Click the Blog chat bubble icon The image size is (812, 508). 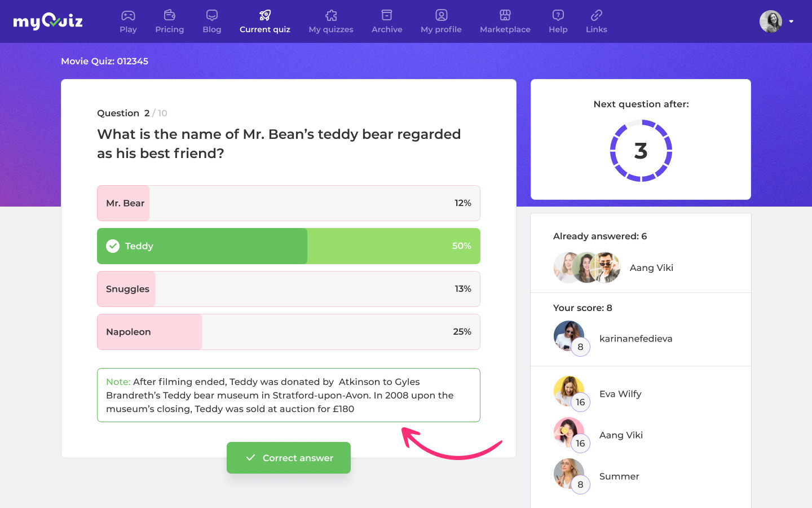coord(212,15)
